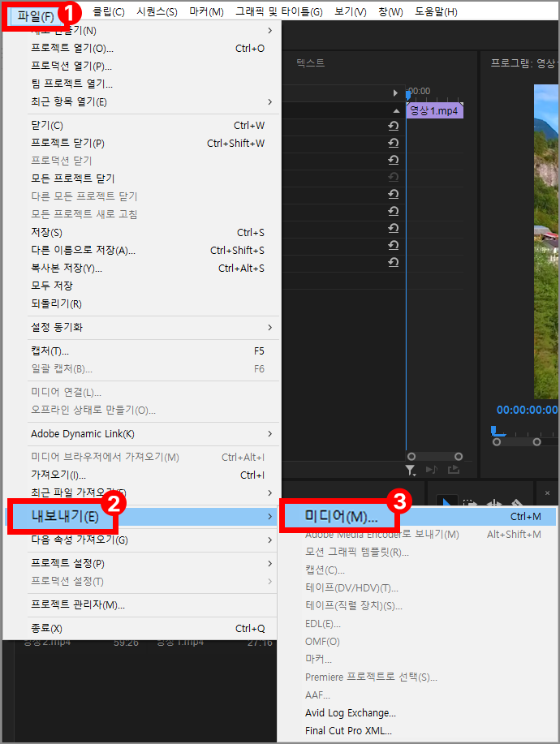Click Final Cut Pro XML export option
Screen dimensions: 560x744
pos(348,730)
